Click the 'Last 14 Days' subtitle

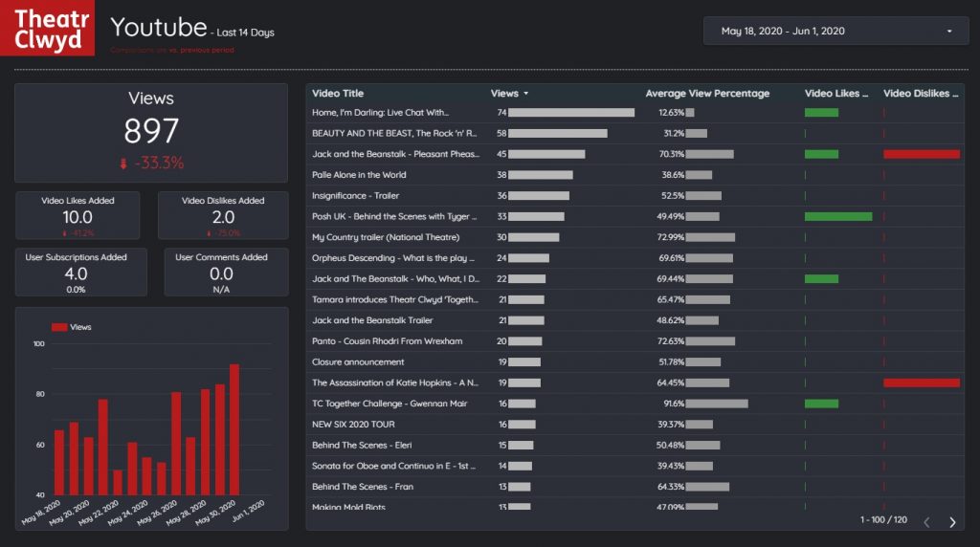click(246, 33)
